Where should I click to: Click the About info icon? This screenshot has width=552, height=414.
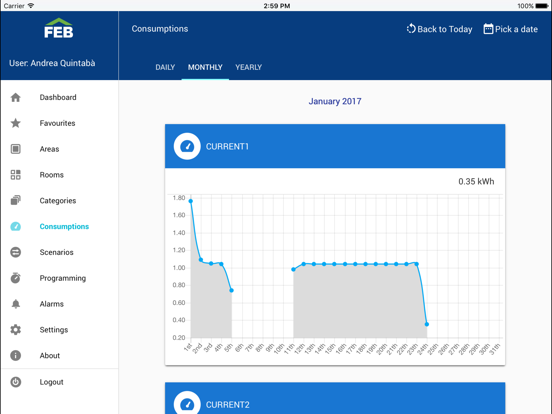tap(15, 356)
